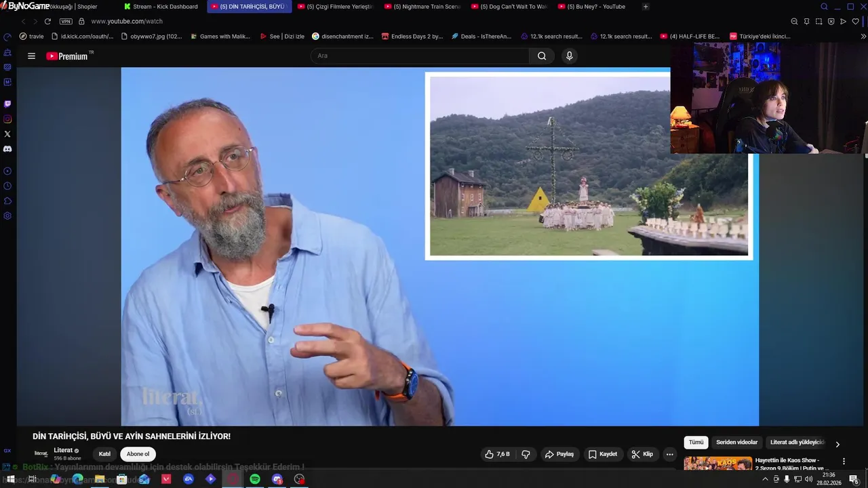This screenshot has height=488, width=868.
Task: Expand hidden bookmarks with double chevron
Action: (x=863, y=37)
